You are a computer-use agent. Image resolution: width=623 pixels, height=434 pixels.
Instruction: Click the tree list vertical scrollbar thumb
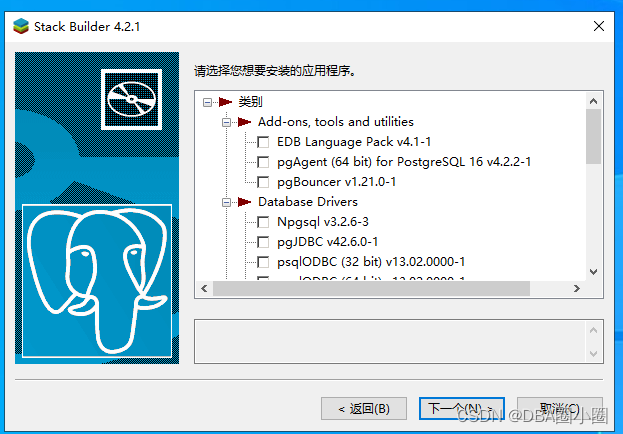click(x=594, y=136)
